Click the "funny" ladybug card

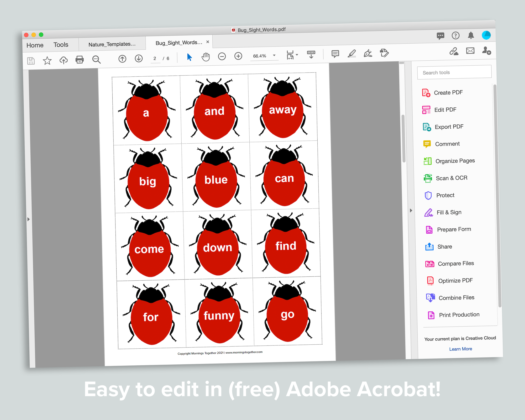tap(219, 312)
